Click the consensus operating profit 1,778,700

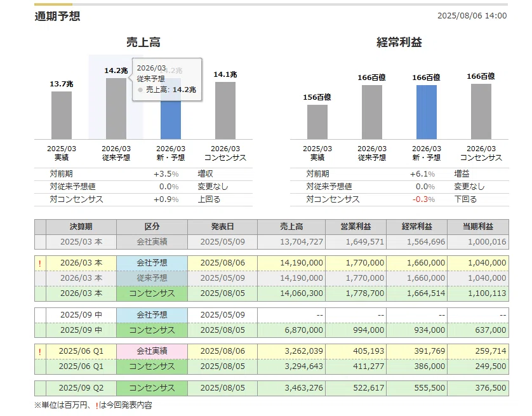[x=365, y=293]
